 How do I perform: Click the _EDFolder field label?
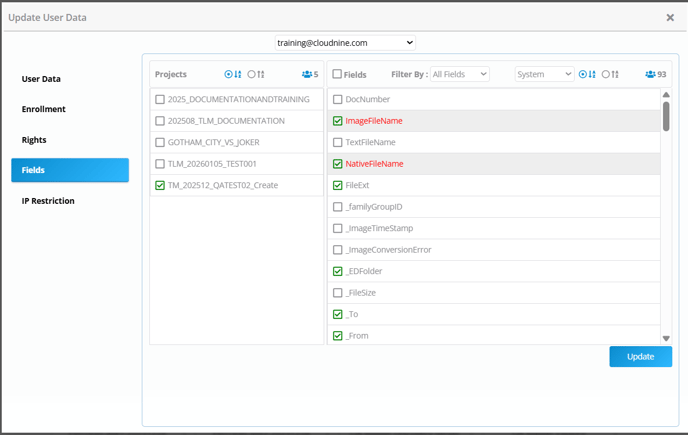pos(364,271)
